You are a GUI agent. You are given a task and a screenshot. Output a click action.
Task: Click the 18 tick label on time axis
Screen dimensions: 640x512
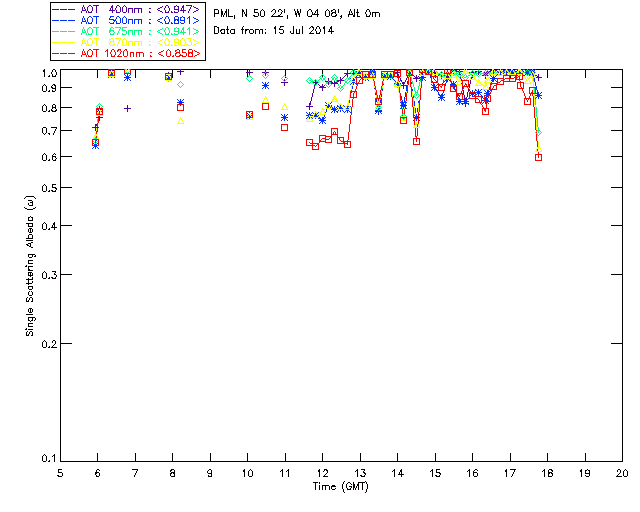[x=547, y=473]
